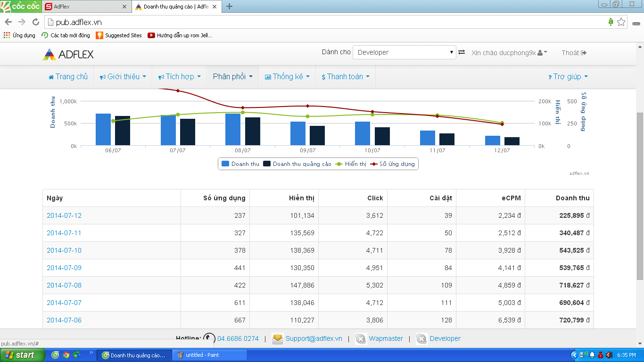Toggle Doanh thu series in chart legend
The height and width of the screenshot is (362, 644).
(240, 164)
